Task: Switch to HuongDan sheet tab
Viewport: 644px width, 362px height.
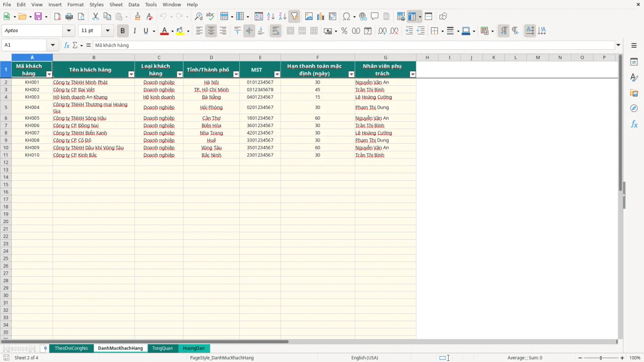Action: pos(194,349)
